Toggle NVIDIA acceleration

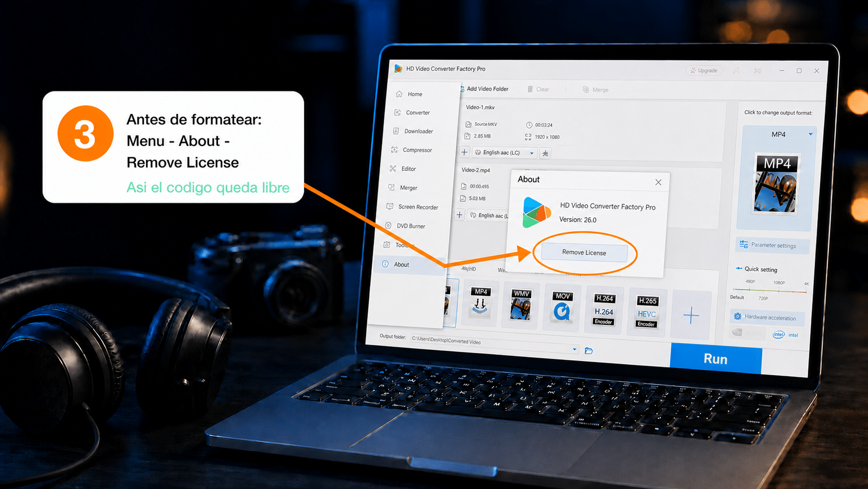point(748,333)
